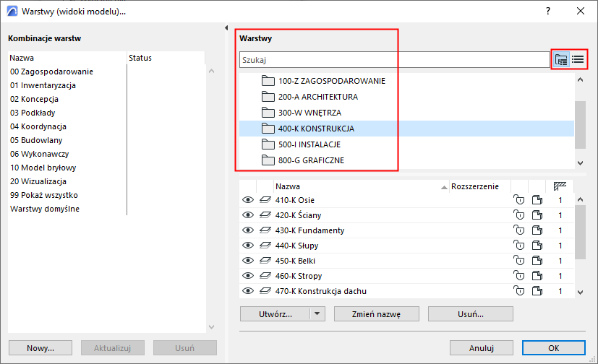Click the Szukaj search field

click(x=394, y=59)
